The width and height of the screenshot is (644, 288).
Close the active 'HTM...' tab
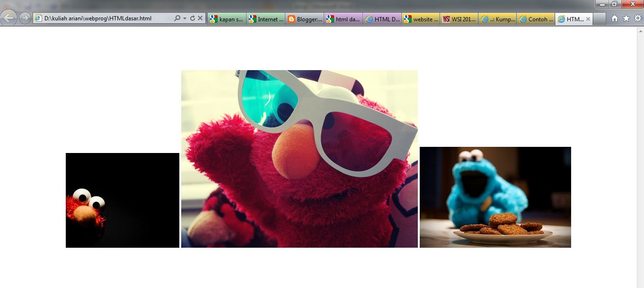coord(588,19)
